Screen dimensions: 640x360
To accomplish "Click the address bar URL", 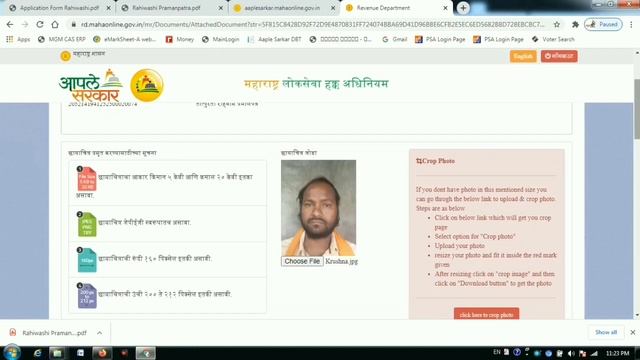I will click(x=312, y=24).
